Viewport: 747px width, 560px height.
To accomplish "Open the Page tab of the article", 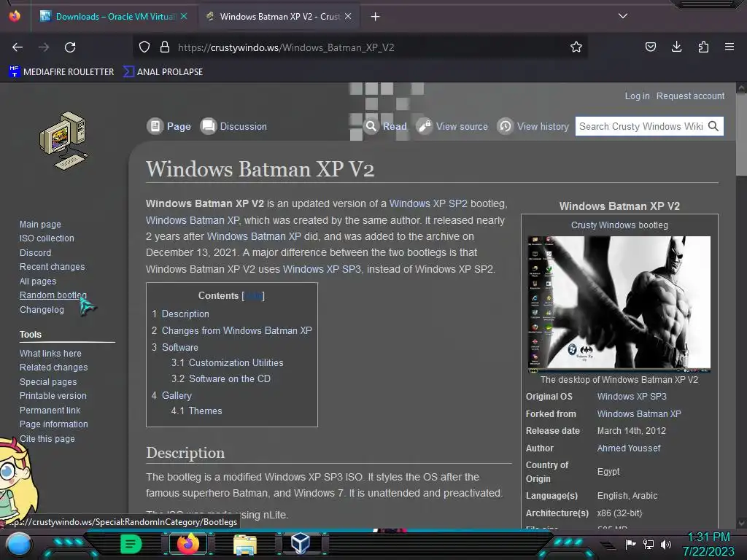I will tap(169, 126).
